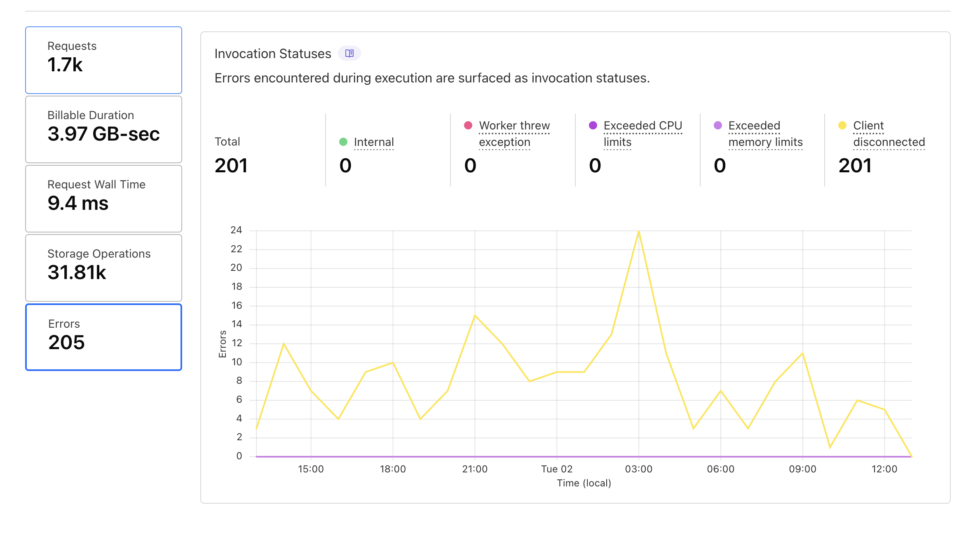This screenshot has height=554, width=980.
Task: Click the green Internal status dot
Action: click(x=343, y=142)
